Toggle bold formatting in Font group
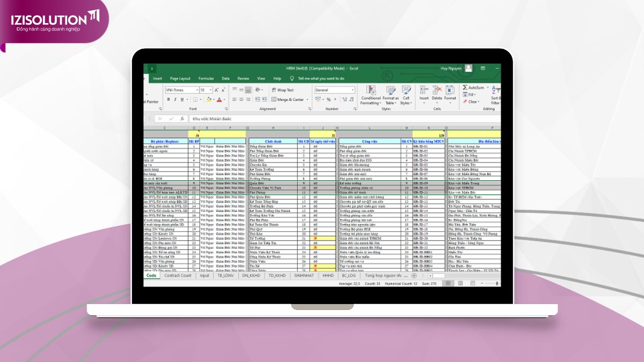 tap(168, 99)
